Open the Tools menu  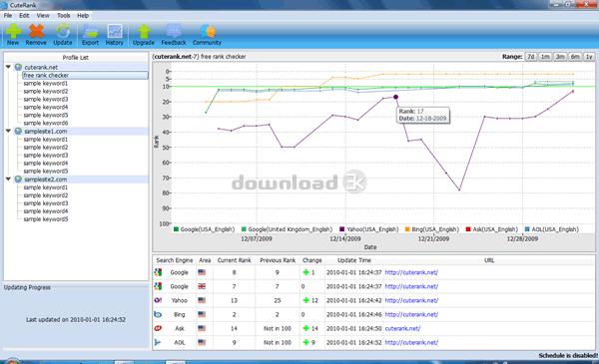pyautogui.click(x=64, y=16)
